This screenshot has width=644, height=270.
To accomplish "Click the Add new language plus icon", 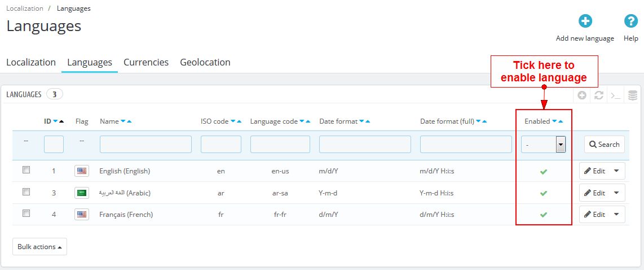I will (x=585, y=21).
